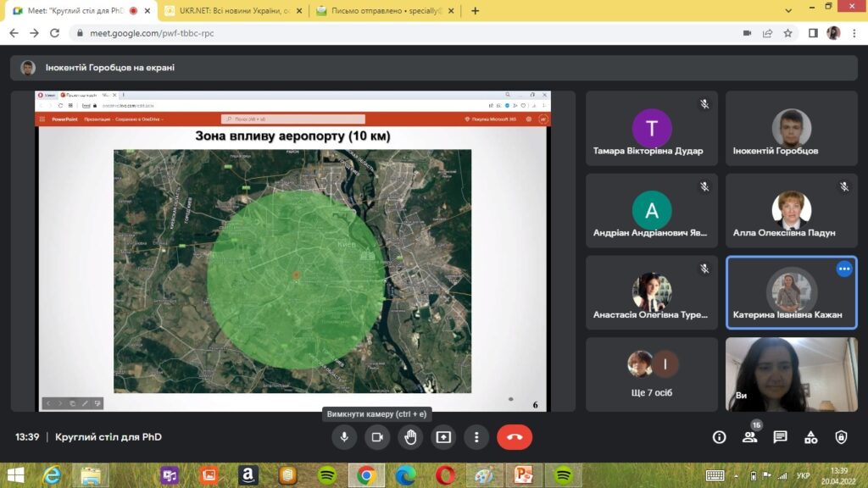Mute the microphone in the call bar

point(344,437)
